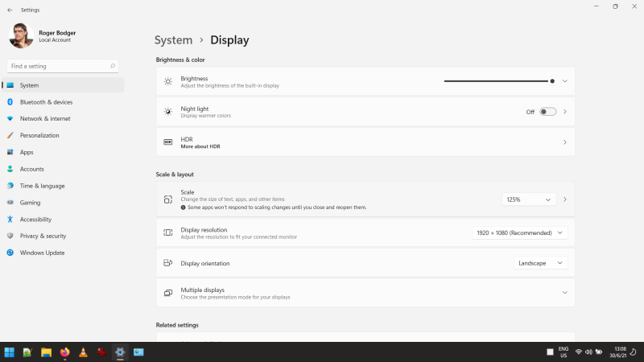
Task: Click System in the breadcrumb heading
Action: pos(173,39)
